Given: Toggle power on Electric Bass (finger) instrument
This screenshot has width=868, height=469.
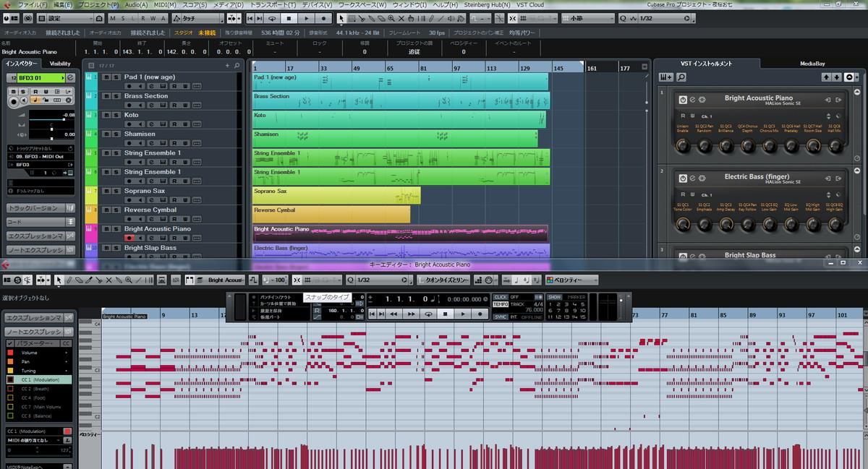Looking at the screenshot, I should coord(682,177).
